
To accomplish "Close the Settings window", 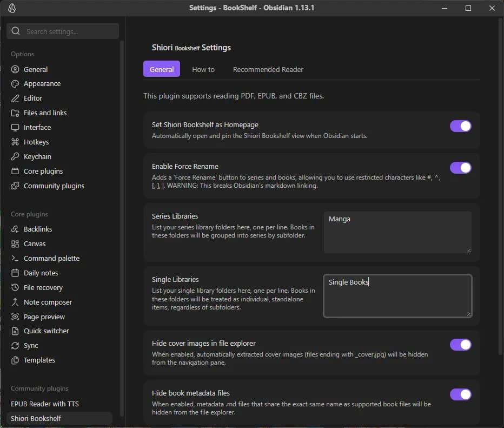I will [x=492, y=8].
